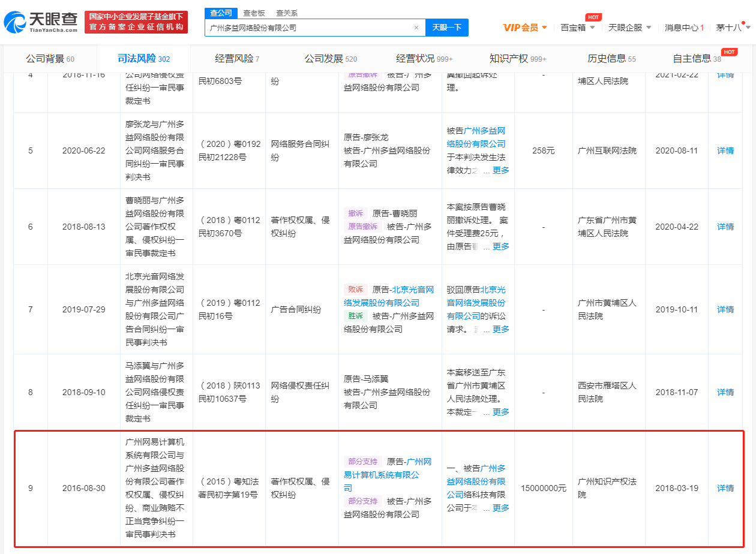
Task: Open the 经营状况 tab
Action: point(424,59)
